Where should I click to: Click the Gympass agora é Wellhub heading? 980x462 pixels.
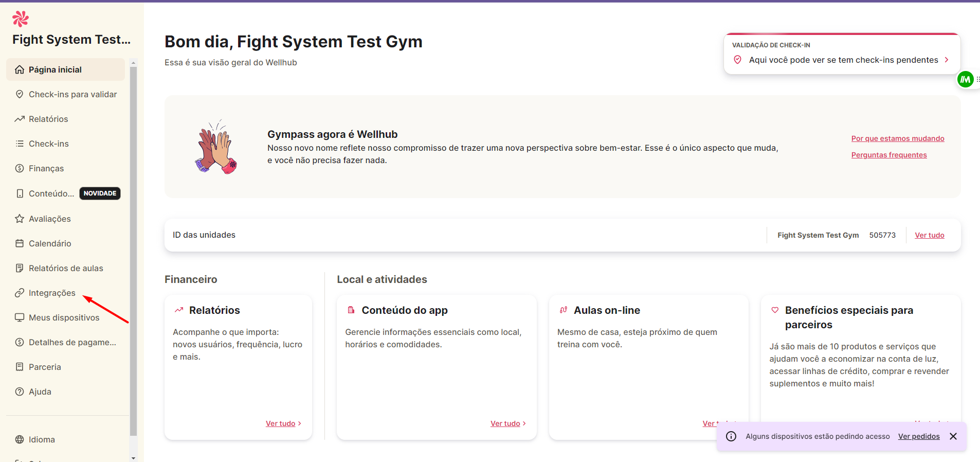(332, 134)
